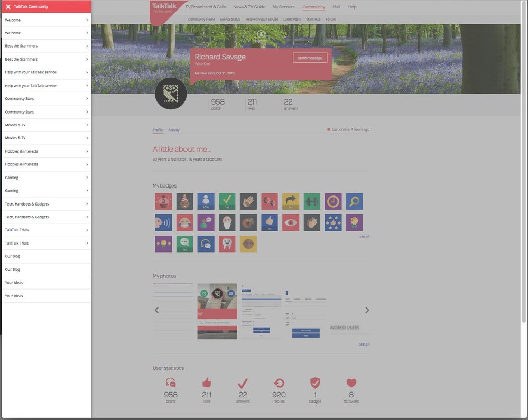The width and height of the screenshot is (528, 420).
Task: Open Help in the top navigation
Action: point(352,7)
